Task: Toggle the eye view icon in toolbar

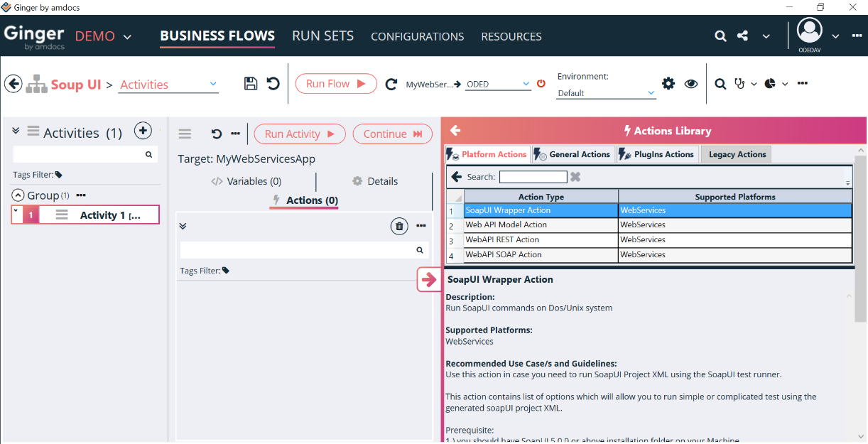Action: coord(691,84)
